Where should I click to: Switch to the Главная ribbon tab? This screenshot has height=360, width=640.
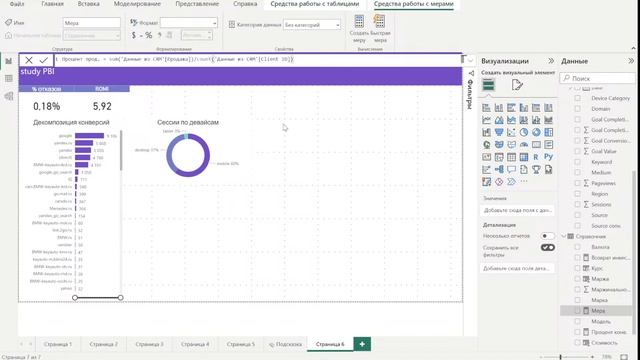pyautogui.click(x=52, y=4)
